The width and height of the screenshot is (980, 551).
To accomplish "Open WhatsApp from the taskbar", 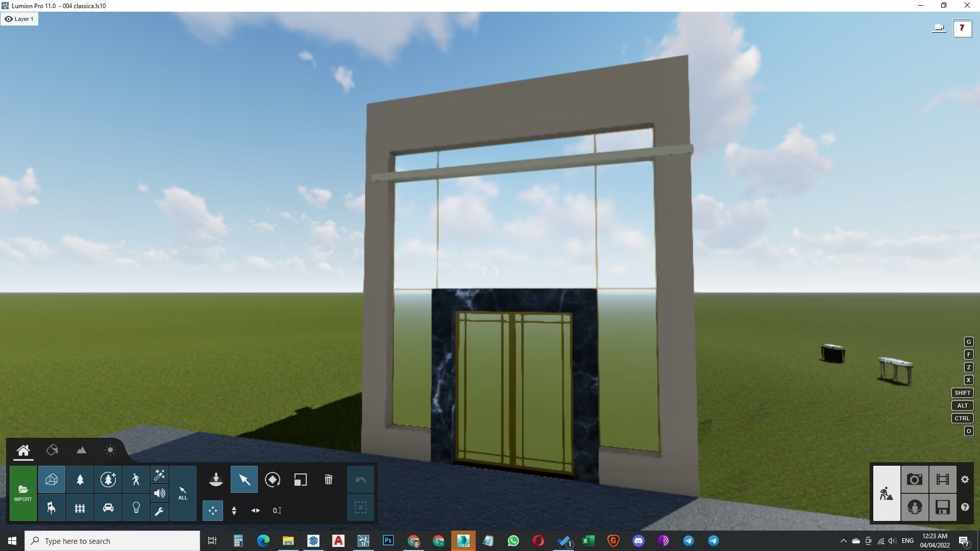I will tap(513, 541).
